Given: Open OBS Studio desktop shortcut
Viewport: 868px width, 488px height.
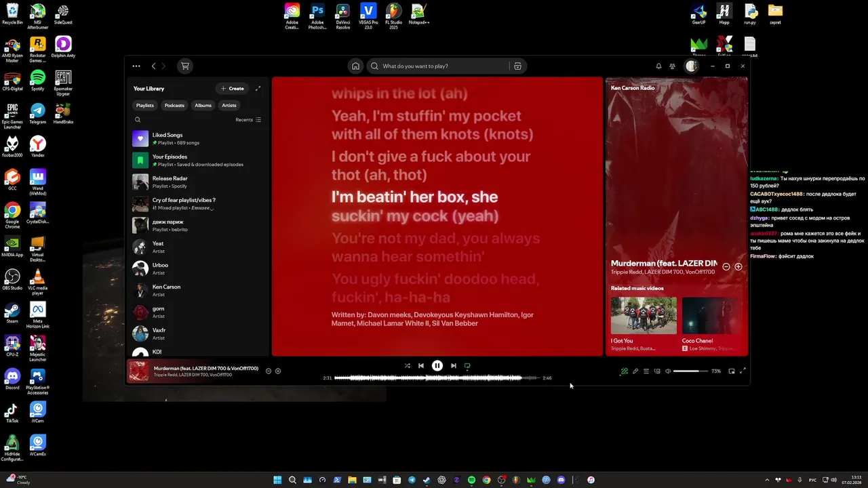Looking at the screenshot, I should [12, 280].
